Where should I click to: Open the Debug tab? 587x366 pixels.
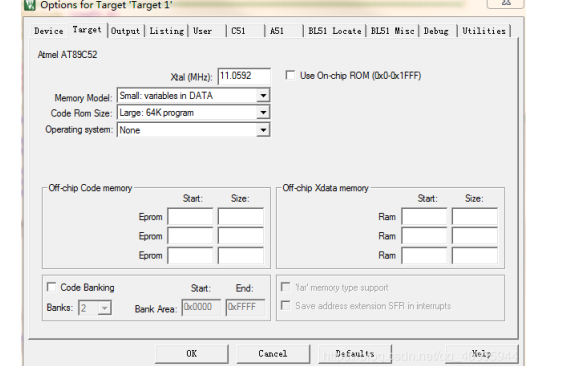[x=436, y=31]
